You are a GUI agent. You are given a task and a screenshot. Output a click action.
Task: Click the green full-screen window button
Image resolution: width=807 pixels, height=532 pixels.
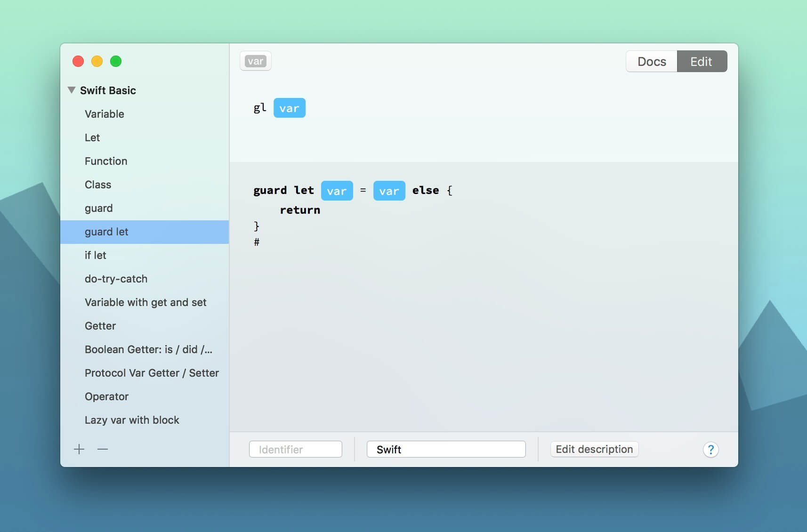[116, 61]
